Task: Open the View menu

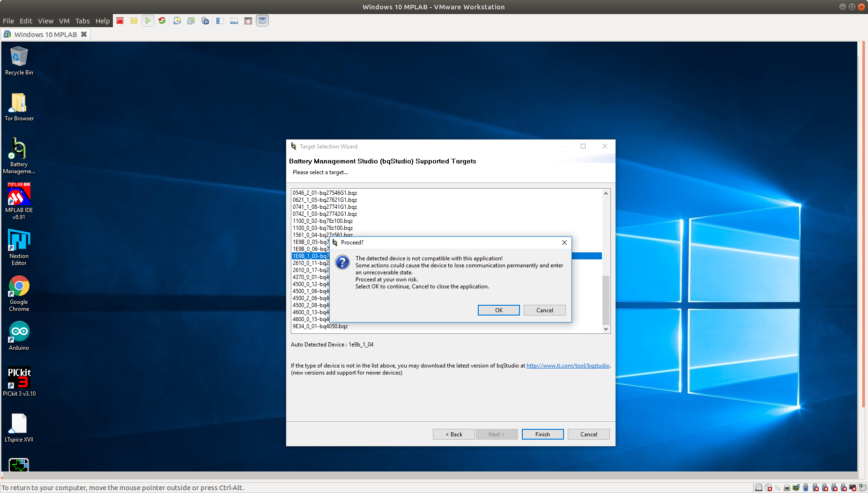Action: (x=45, y=21)
